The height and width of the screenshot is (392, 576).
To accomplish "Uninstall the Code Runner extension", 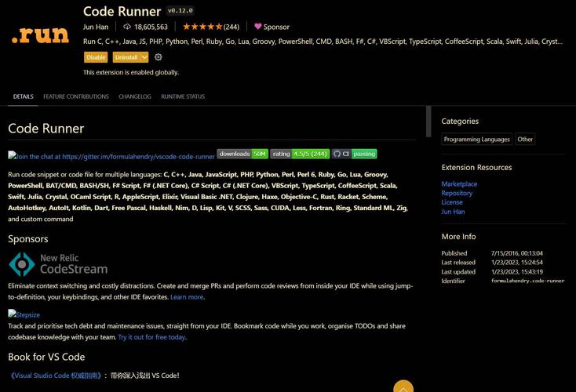I will tap(126, 57).
